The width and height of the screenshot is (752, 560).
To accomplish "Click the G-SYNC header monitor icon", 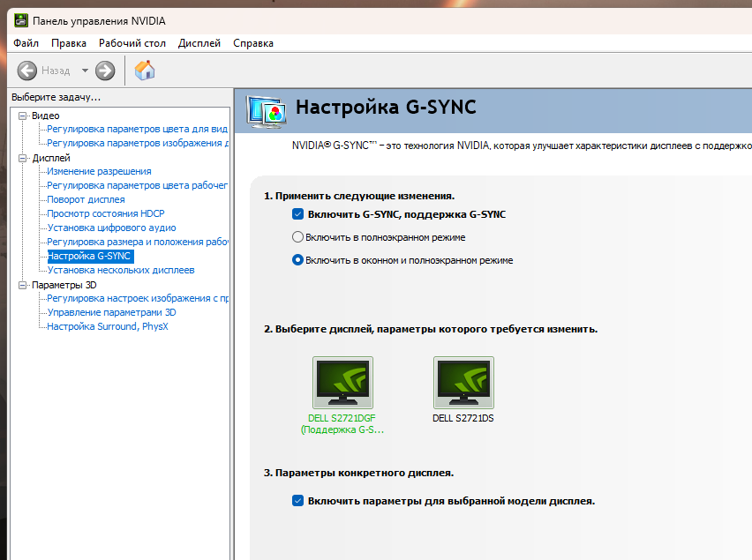I will [x=266, y=110].
